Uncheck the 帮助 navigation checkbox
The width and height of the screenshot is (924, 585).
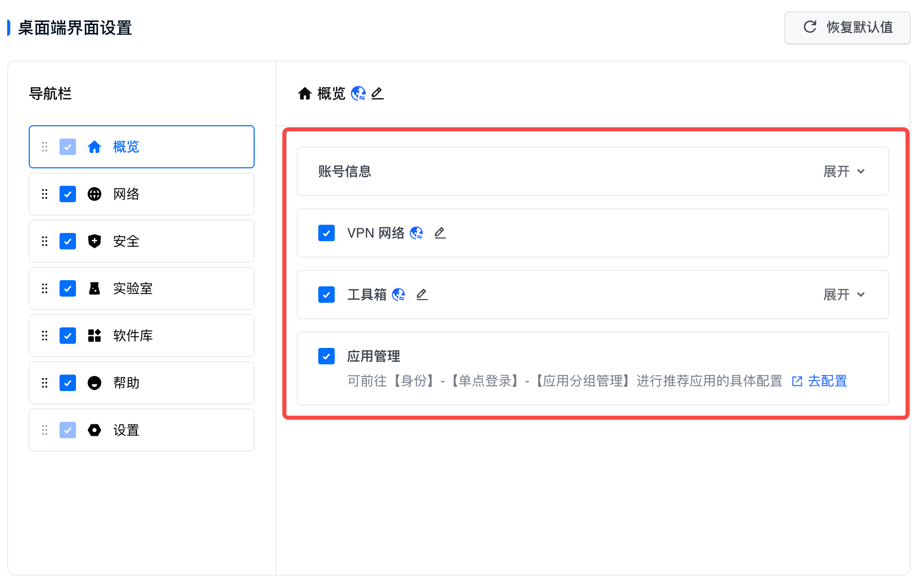pyautogui.click(x=68, y=383)
